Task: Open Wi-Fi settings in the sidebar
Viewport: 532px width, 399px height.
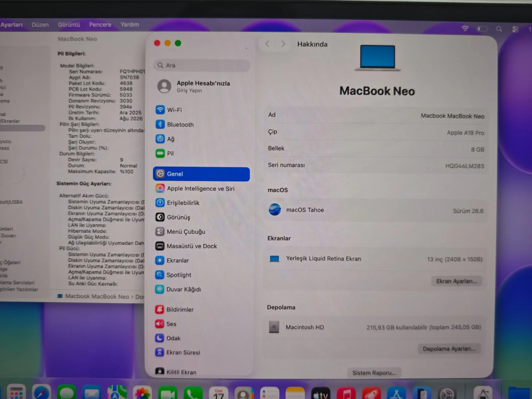Action: [x=201, y=110]
